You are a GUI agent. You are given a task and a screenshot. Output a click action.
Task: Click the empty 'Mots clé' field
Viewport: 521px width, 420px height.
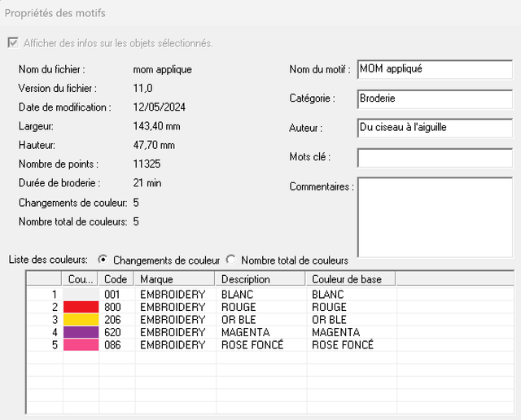click(435, 158)
